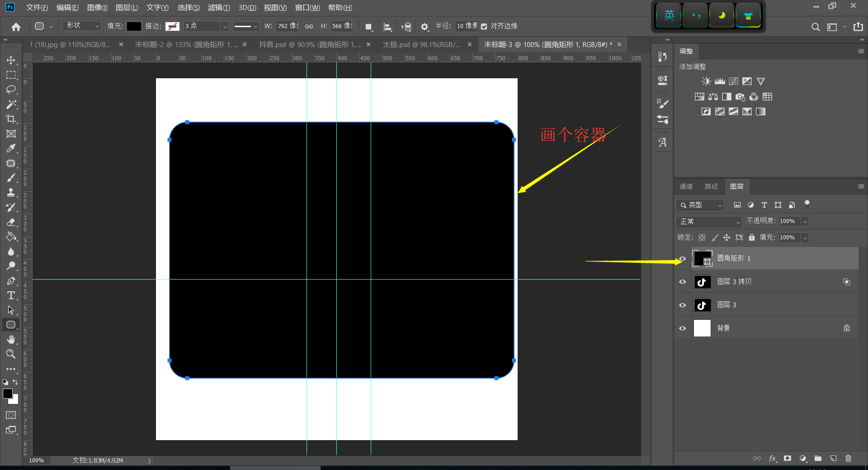This screenshot has height=470, width=868.
Task: Click the Home icon in options bar
Action: coord(16,27)
